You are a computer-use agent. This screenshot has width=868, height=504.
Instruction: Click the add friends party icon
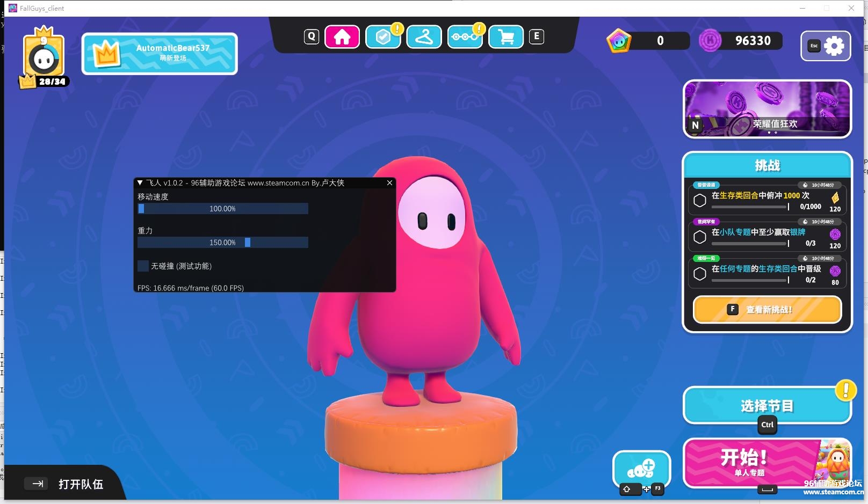(642, 469)
